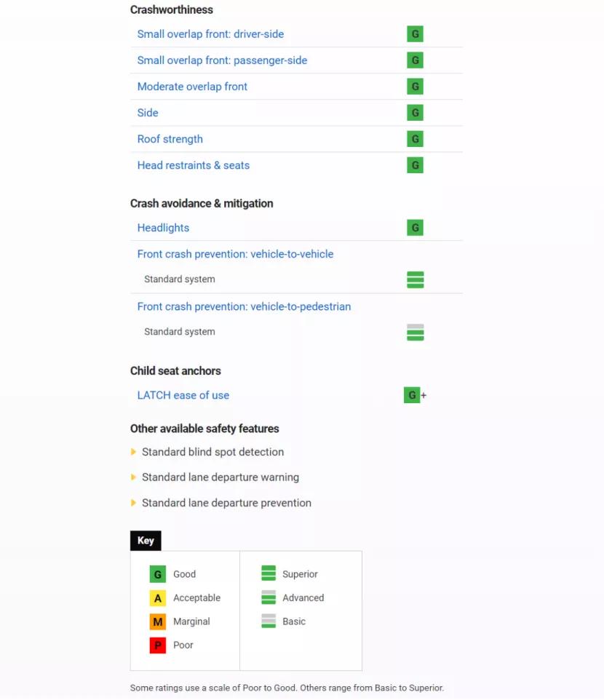Open Front crash prevention: vehicle-to-vehicle link

pyautogui.click(x=235, y=254)
